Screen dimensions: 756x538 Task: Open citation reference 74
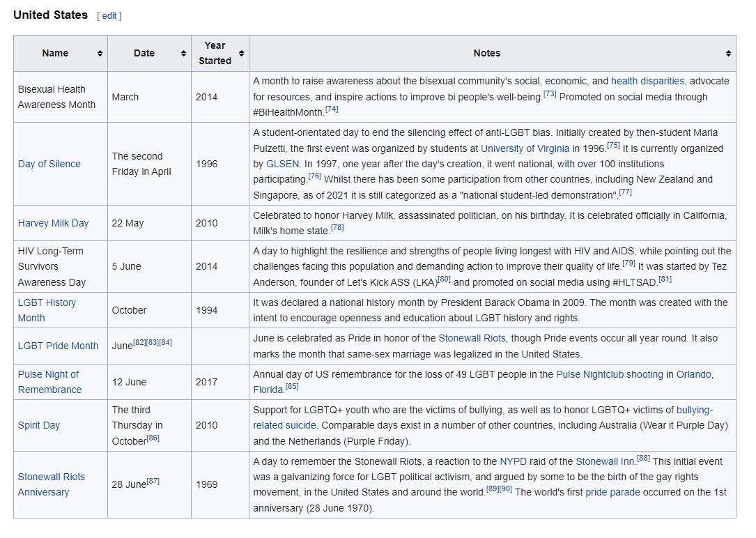click(332, 109)
